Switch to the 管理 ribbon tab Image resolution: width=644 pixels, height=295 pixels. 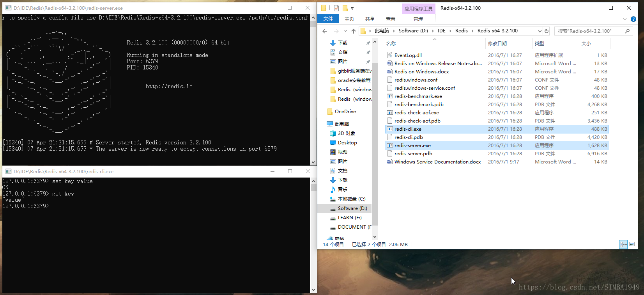click(x=418, y=19)
